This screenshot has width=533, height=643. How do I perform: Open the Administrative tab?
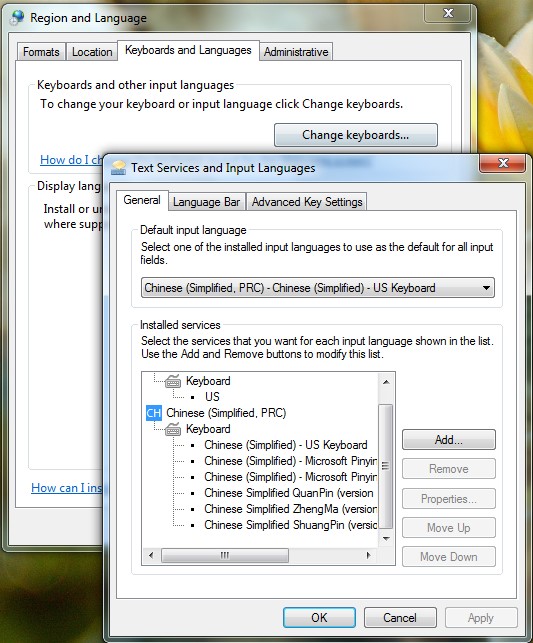(296, 52)
